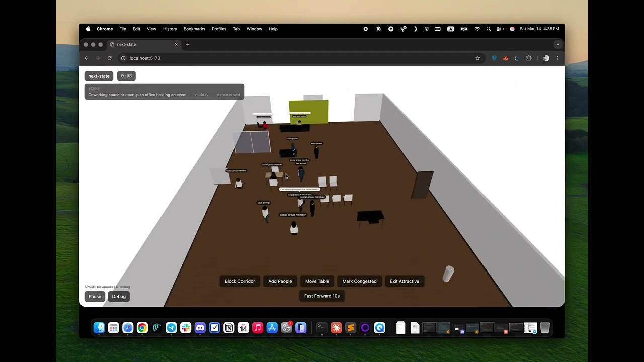Toggle the Debug view
The width and height of the screenshot is (644, 362).
[x=119, y=296]
